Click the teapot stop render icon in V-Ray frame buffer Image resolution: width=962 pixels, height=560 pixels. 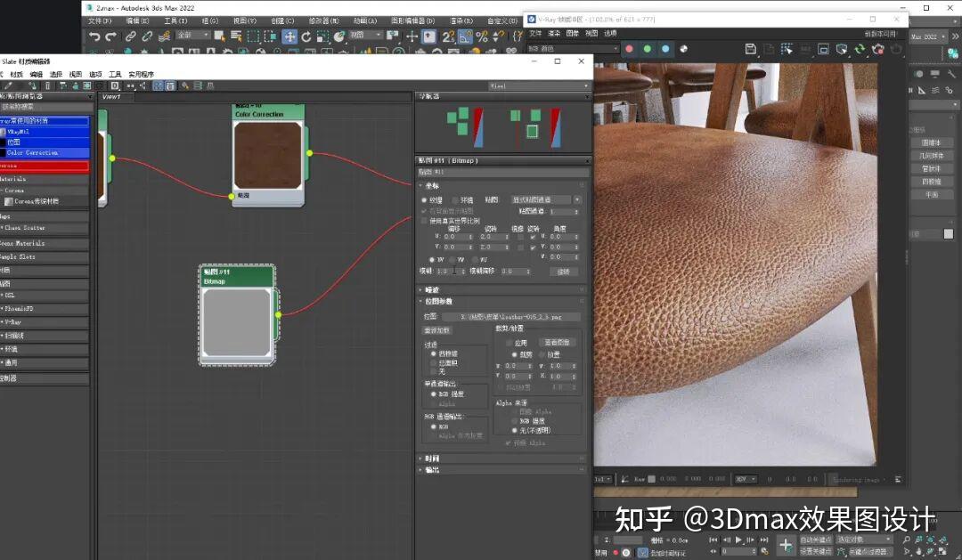pos(878,48)
